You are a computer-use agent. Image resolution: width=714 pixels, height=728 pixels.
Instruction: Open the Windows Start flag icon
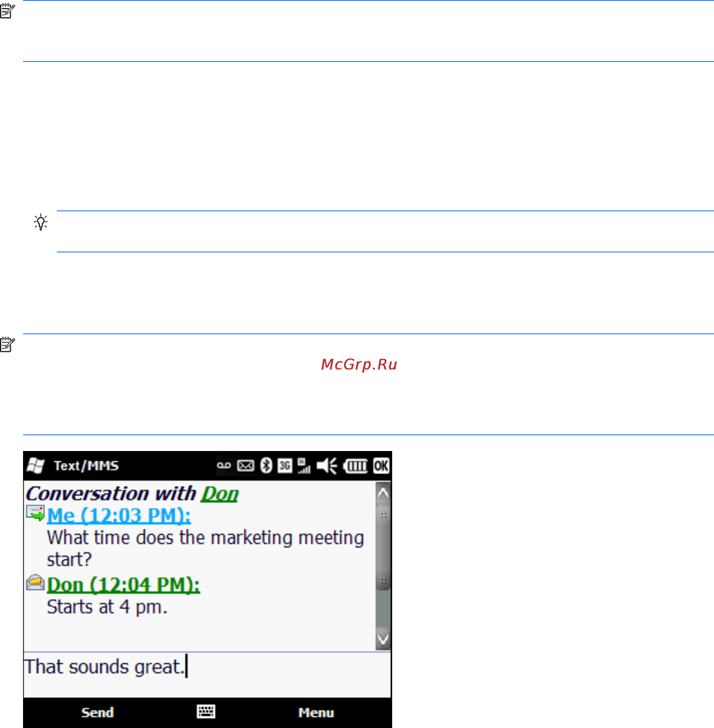click(x=36, y=465)
